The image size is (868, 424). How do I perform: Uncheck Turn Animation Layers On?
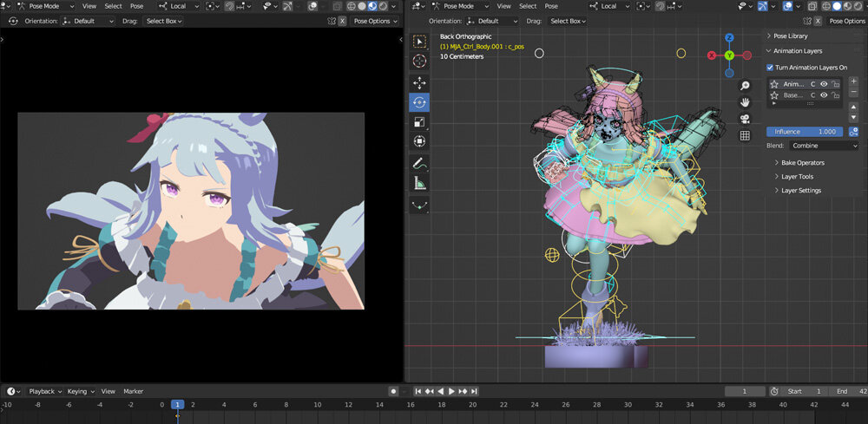pos(770,68)
